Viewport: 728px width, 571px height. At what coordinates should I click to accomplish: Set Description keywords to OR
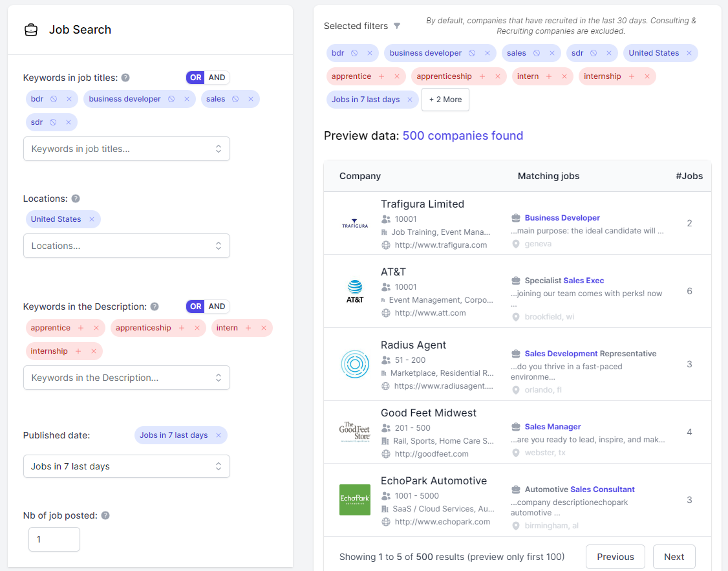coord(195,307)
